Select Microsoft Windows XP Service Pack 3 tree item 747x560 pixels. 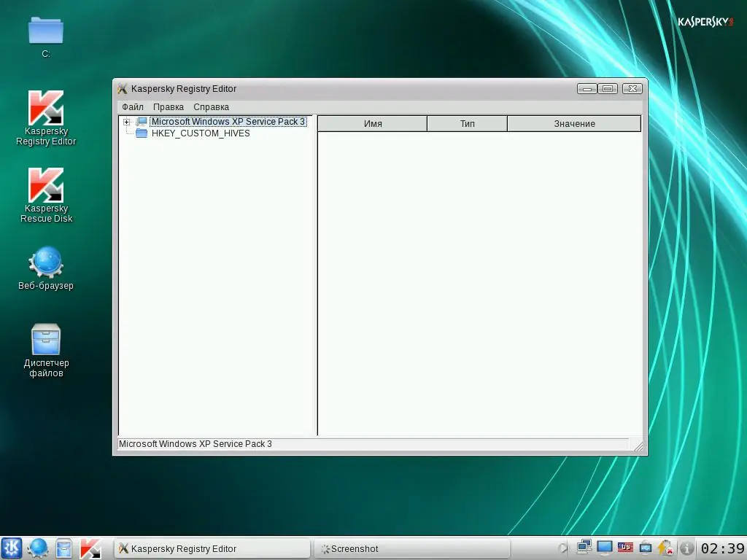(x=228, y=122)
